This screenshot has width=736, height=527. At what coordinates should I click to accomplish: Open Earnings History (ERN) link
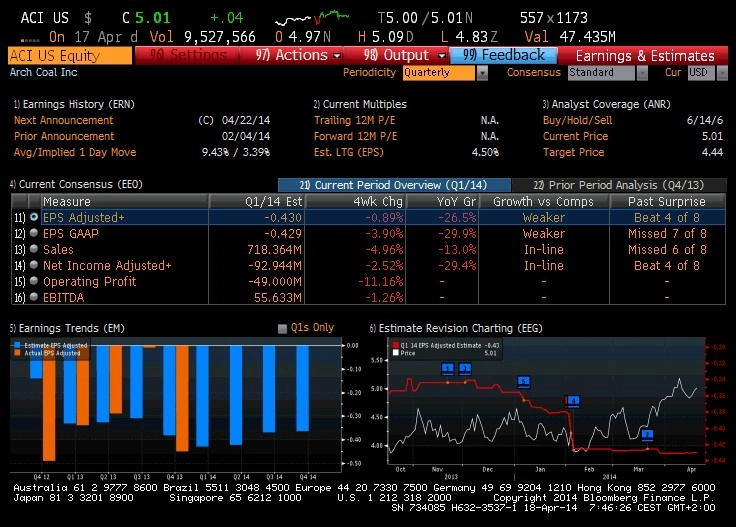tap(74, 104)
